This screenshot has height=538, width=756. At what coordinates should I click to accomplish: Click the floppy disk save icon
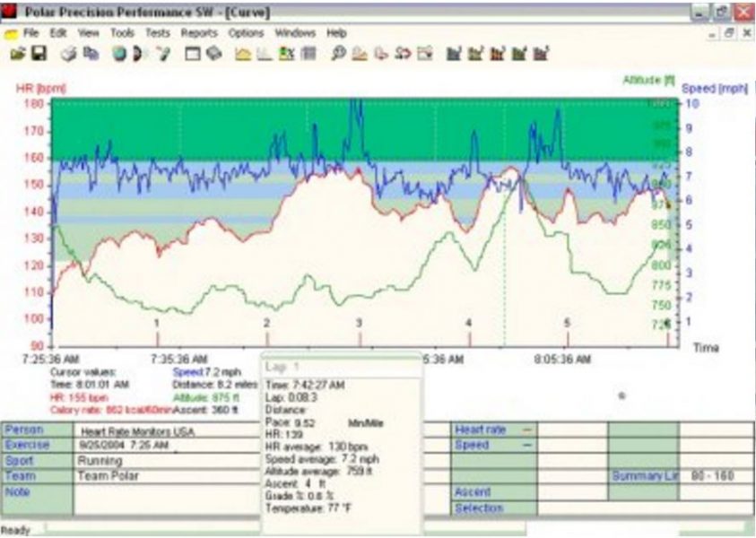point(39,54)
